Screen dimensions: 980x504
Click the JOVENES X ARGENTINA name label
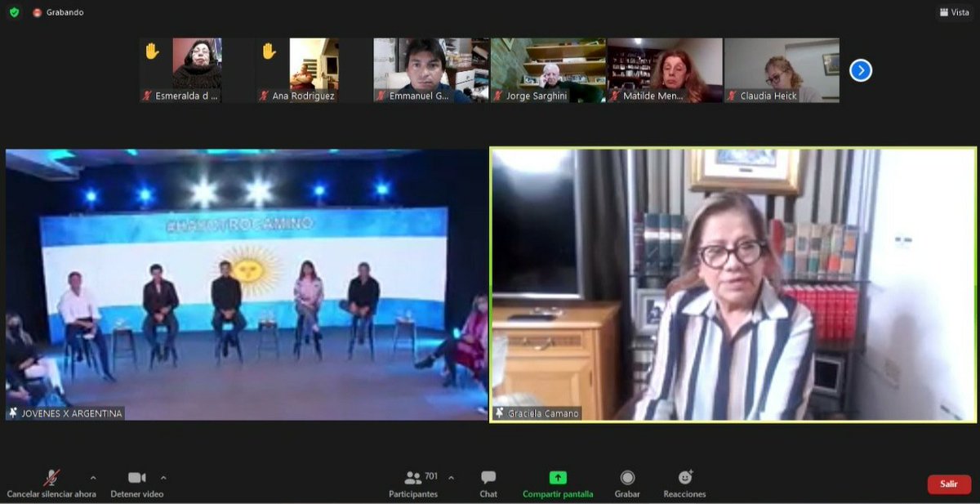pos(72,413)
